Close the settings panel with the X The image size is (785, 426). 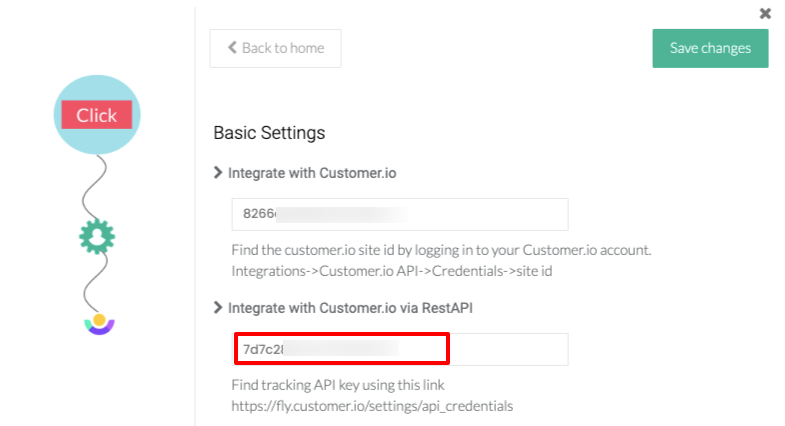(765, 14)
